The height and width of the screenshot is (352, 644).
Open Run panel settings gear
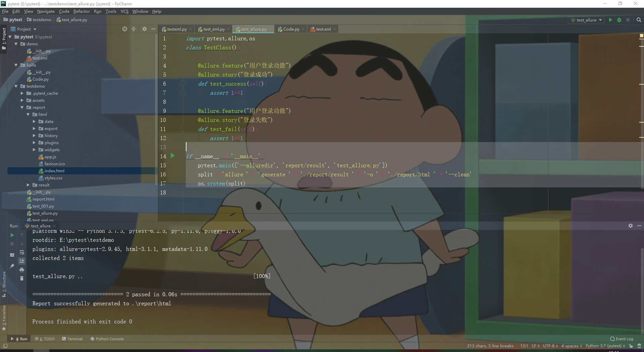(x=631, y=226)
